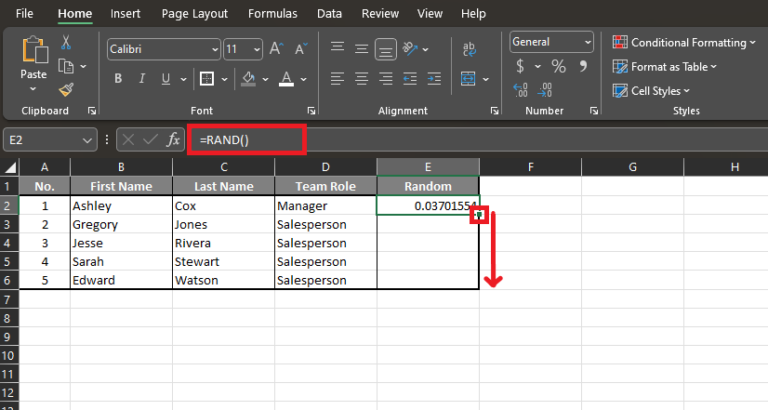Open the Formulas tab
The image size is (768, 410).
272,14
